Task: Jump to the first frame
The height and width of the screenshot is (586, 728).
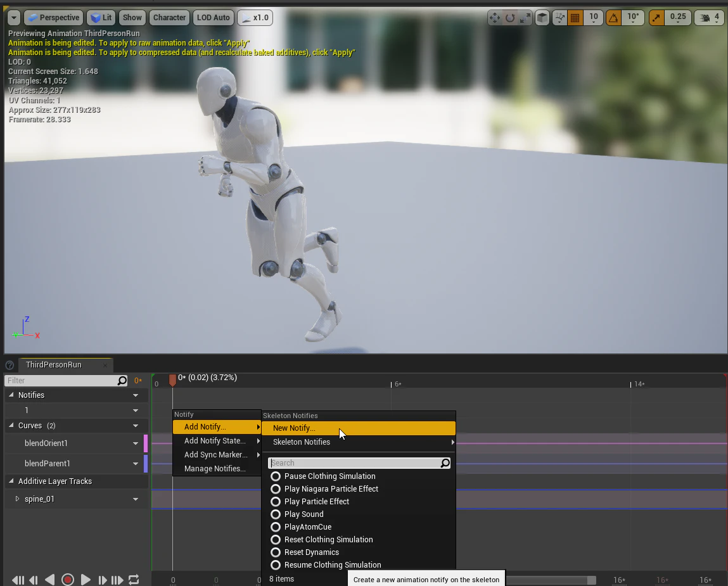Action: pyautogui.click(x=18, y=580)
